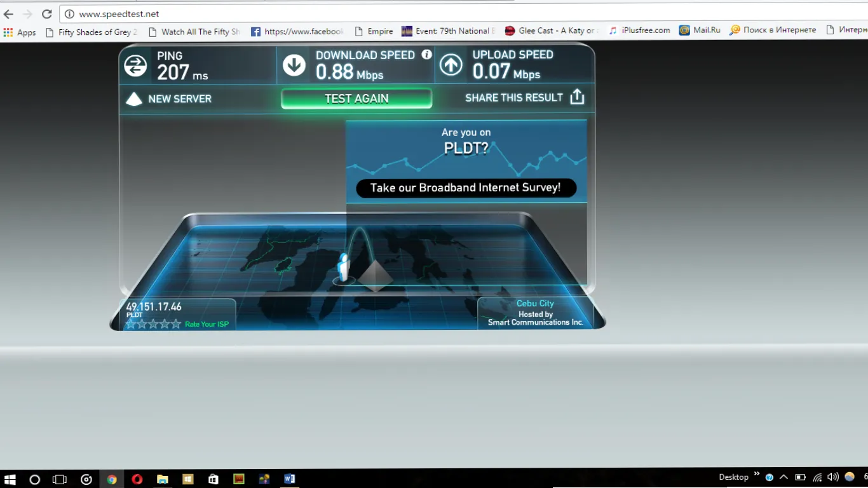The width and height of the screenshot is (868, 488).
Task: Click Take our Broadband Internet Survey
Action: coord(466,188)
